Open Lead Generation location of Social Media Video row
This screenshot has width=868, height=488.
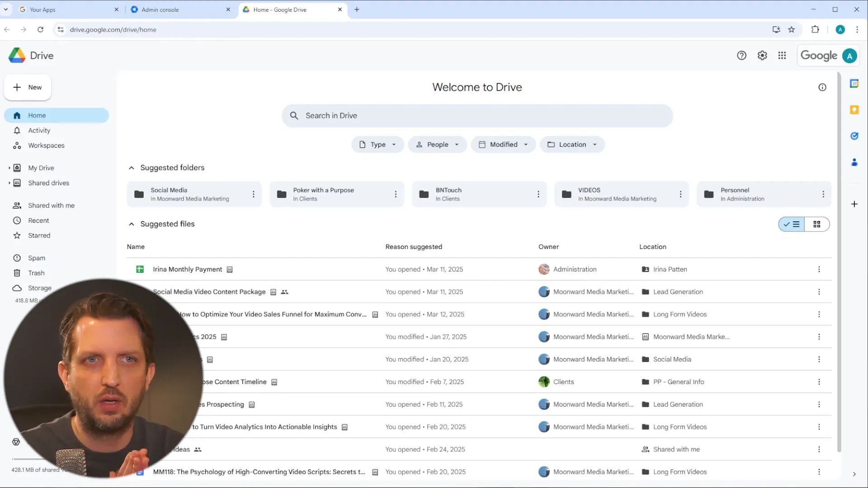click(678, 292)
